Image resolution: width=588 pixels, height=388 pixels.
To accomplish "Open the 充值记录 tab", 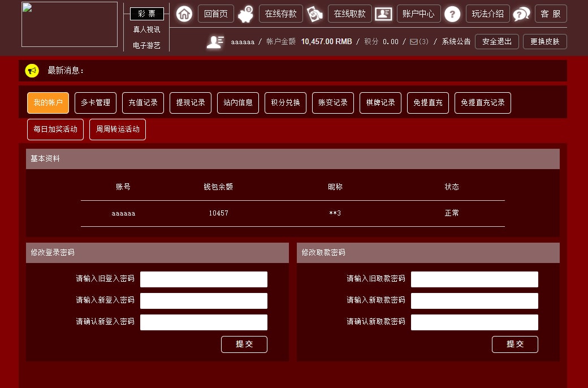I will 143,103.
